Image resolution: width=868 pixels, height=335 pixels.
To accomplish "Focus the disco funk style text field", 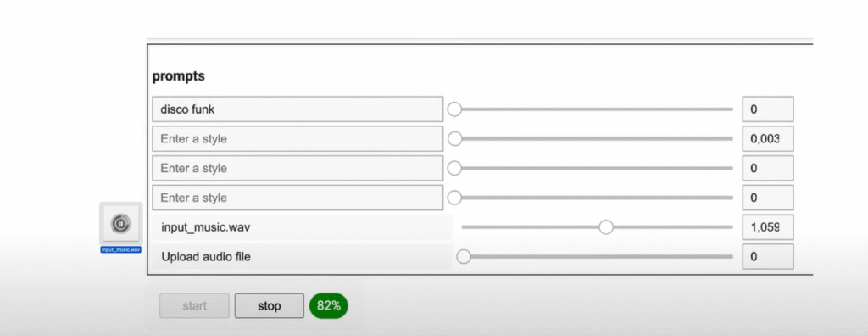I will point(298,109).
